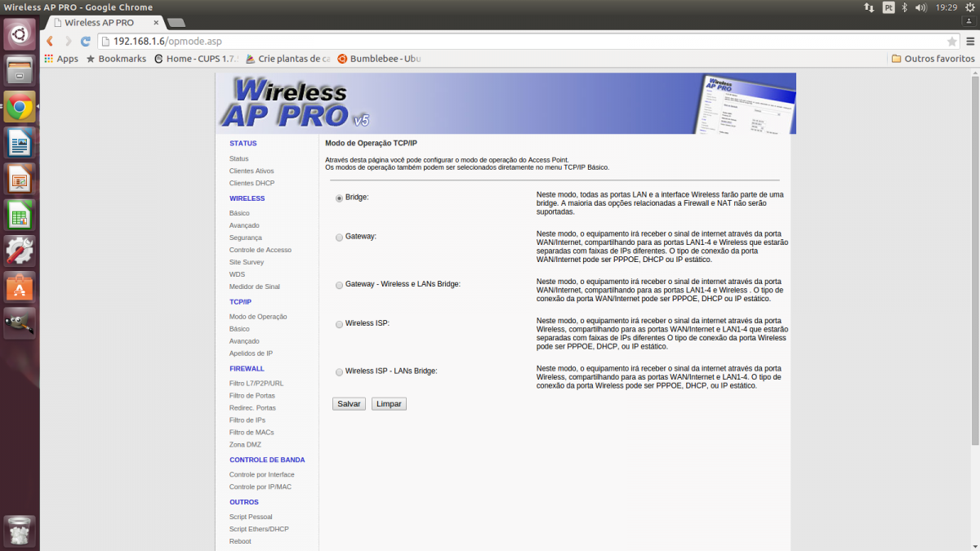Viewport: 980px width, 551px height.
Task: Select the Bridge operation mode radio
Action: click(x=339, y=198)
